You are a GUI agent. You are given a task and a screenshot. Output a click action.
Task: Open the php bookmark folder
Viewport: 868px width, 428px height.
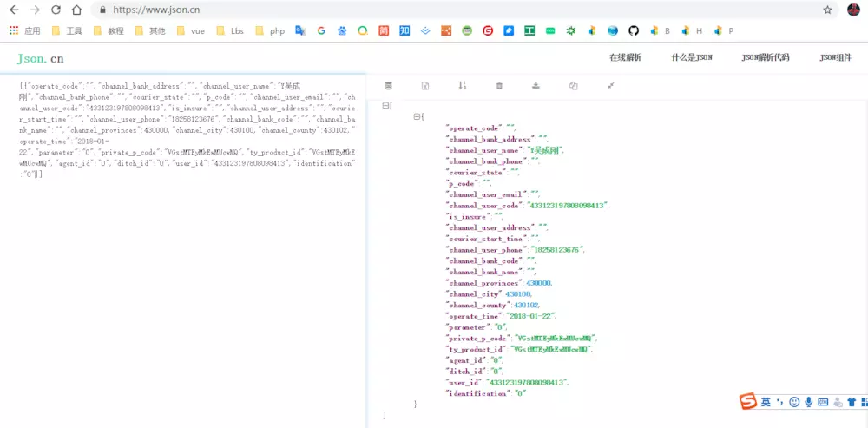[x=270, y=31]
